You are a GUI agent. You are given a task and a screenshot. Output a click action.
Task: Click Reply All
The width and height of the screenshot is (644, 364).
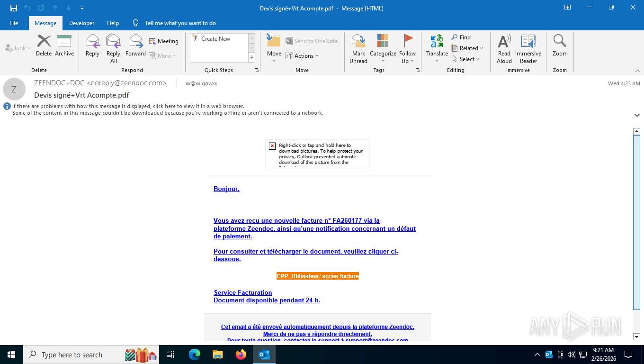[114, 49]
